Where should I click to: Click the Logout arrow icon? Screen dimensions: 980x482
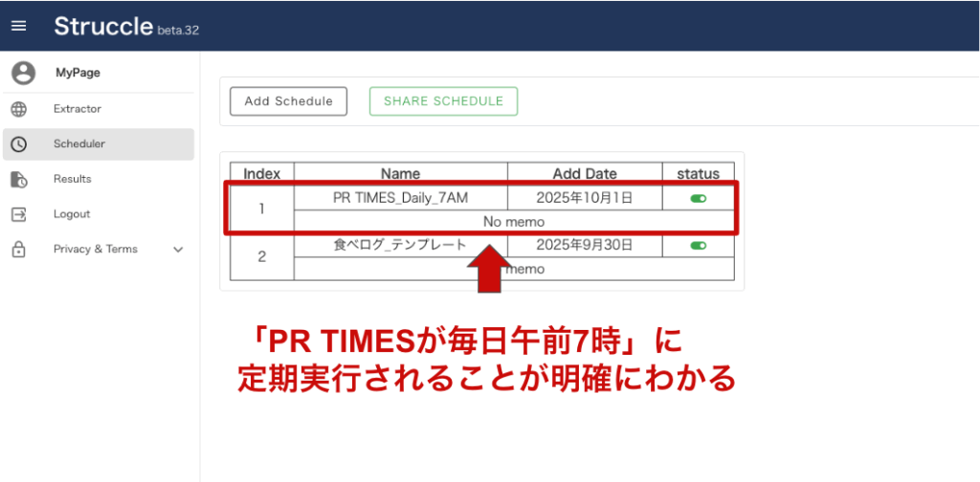[19, 214]
